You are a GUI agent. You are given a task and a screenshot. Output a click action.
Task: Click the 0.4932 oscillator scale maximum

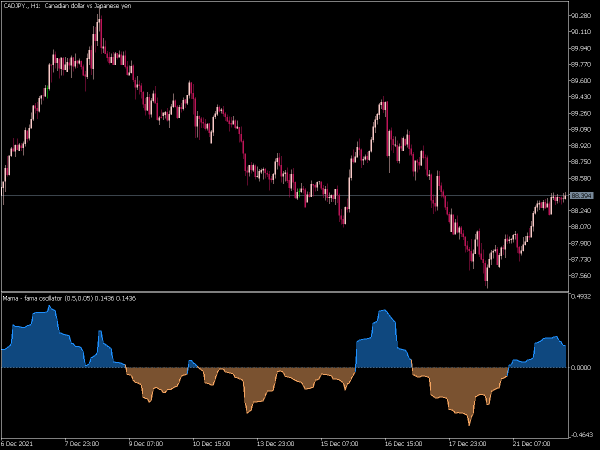coord(581,297)
